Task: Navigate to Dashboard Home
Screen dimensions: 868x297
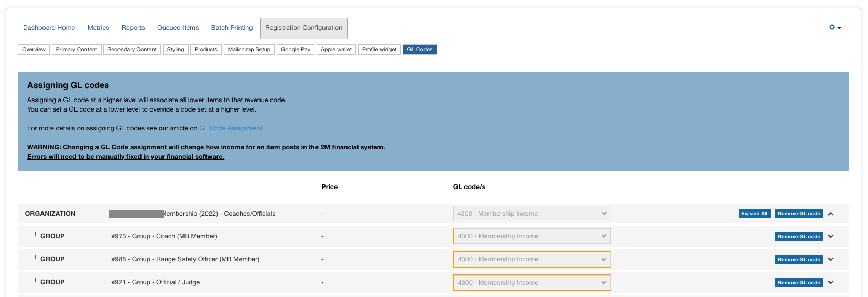Action: tap(49, 28)
